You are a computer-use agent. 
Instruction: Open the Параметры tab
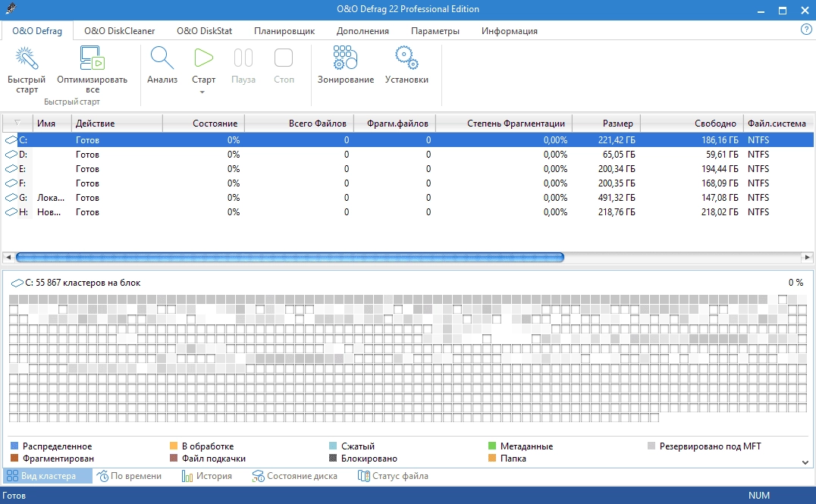pos(435,30)
